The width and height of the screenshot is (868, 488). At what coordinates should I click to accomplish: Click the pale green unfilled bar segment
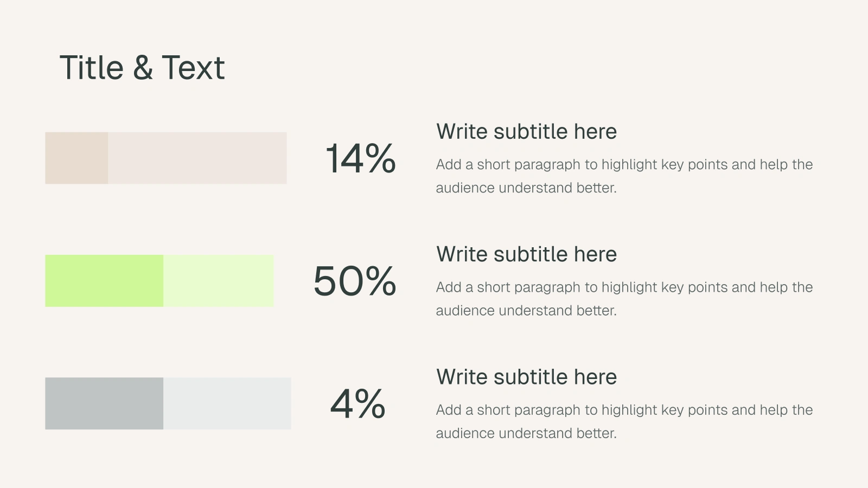(218, 281)
